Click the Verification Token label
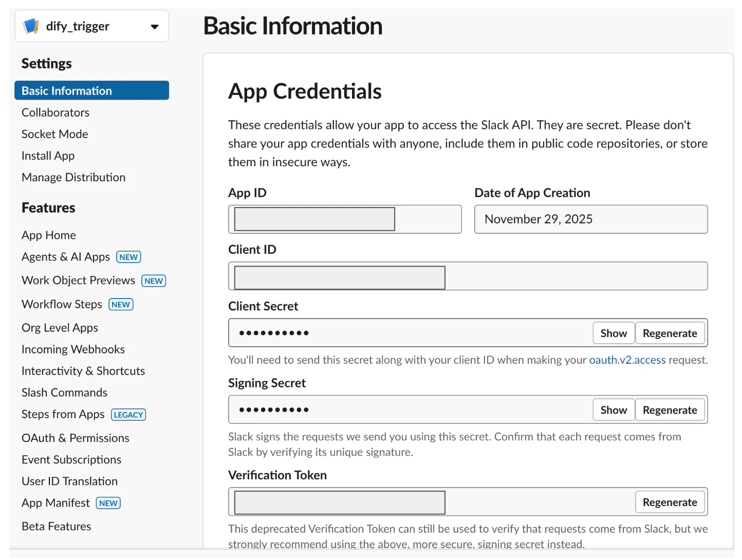The width and height of the screenshot is (742, 560). tap(277, 475)
